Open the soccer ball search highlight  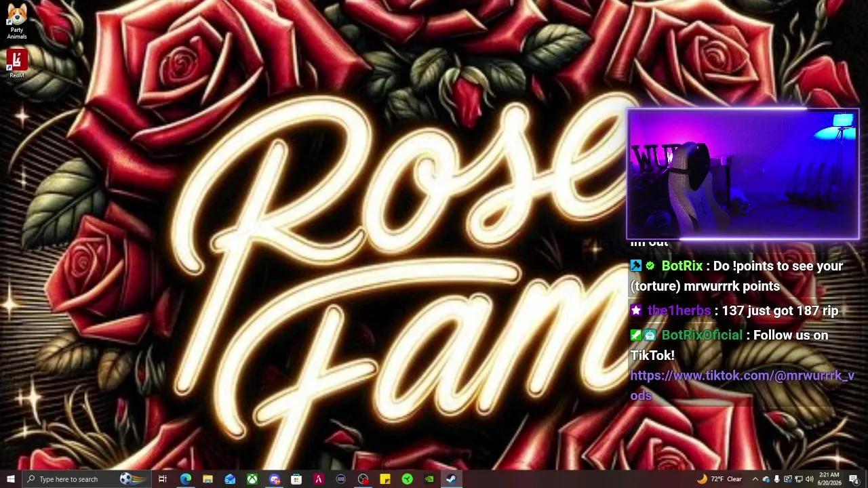pyautogui.click(x=133, y=479)
